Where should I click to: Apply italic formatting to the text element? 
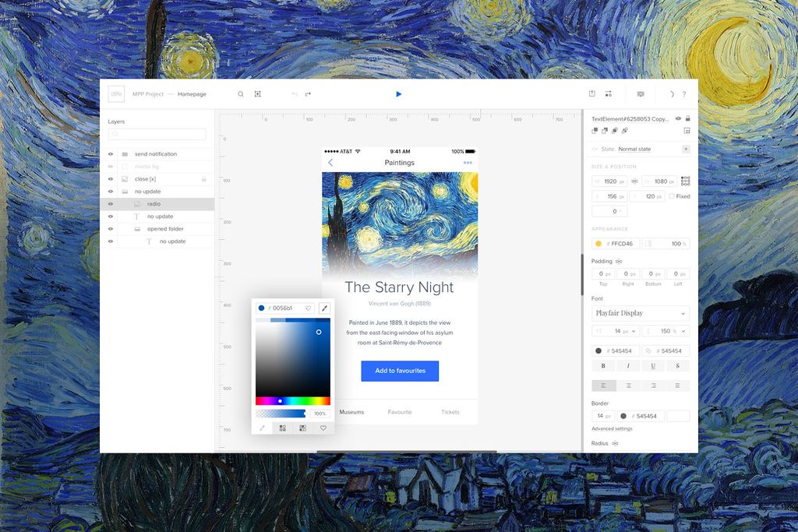point(628,365)
